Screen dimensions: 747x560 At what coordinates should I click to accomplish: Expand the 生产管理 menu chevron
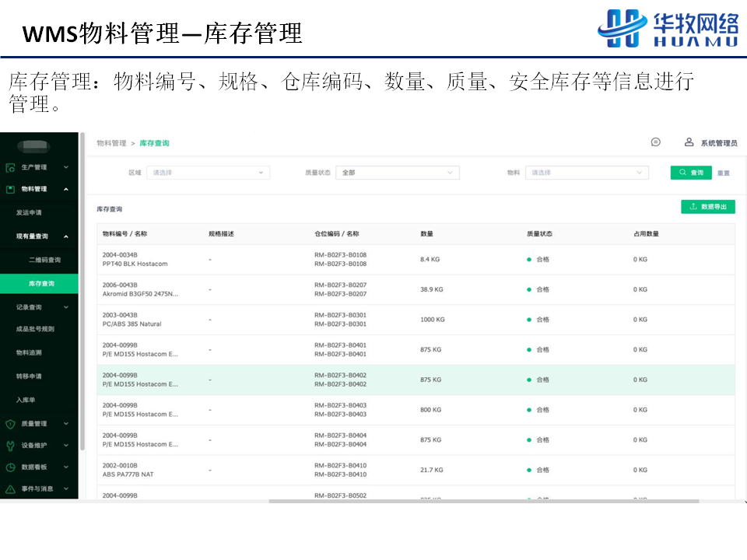point(66,167)
